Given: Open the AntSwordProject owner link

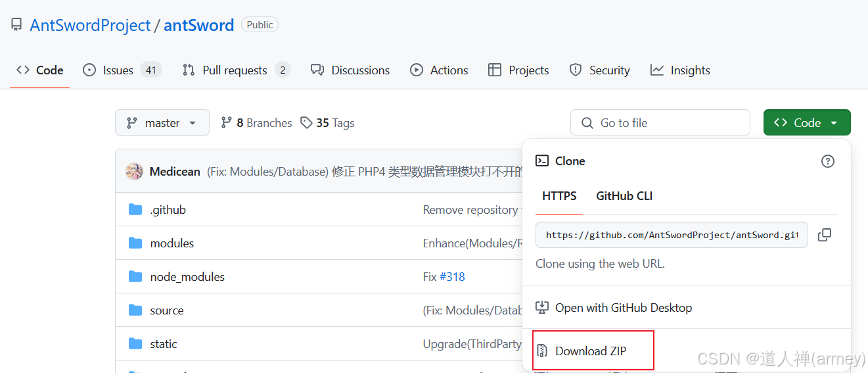Looking at the screenshot, I should click(90, 25).
